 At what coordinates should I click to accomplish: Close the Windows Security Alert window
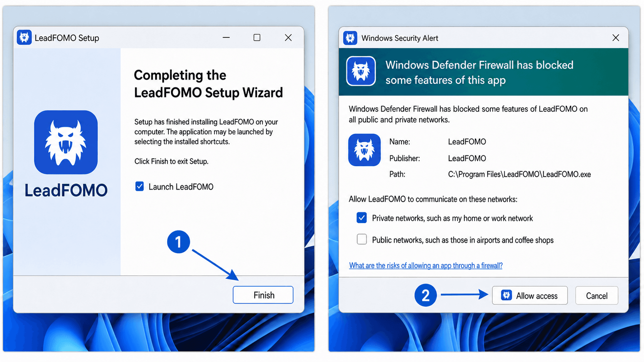615,38
